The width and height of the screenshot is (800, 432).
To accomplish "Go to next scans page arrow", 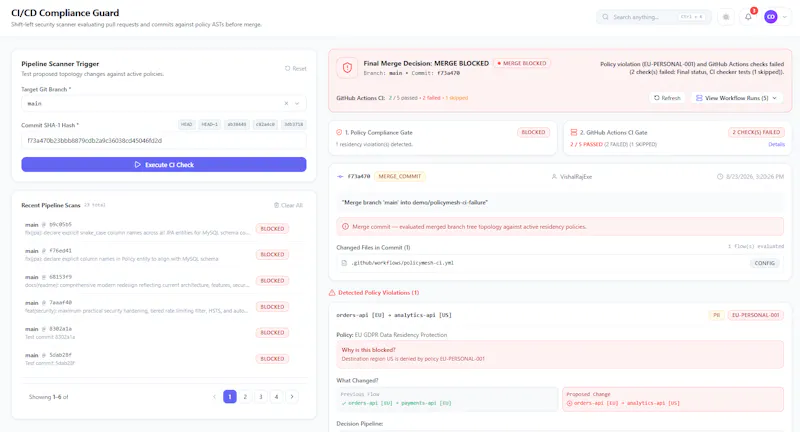I will (x=292, y=397).
